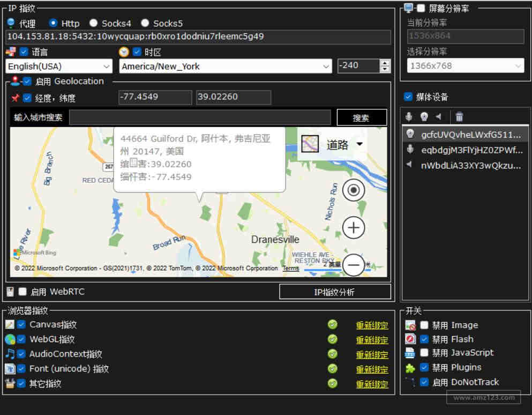Viewport: 532px width, 415px height.
Task: Toggle the 启用 WebRTC checkbox
Action: pyautogui.click(x=23, y=291)
